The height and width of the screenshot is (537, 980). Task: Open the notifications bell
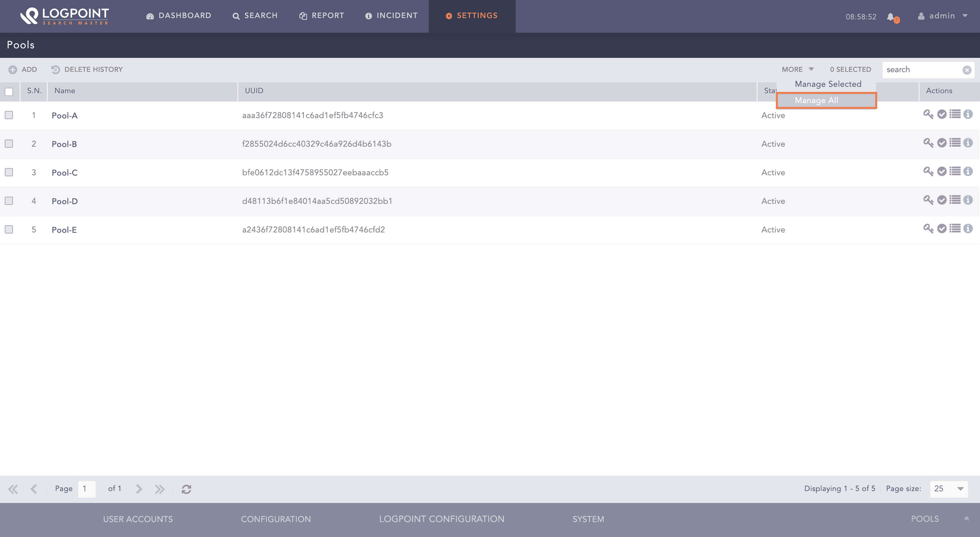pos(891,17)
